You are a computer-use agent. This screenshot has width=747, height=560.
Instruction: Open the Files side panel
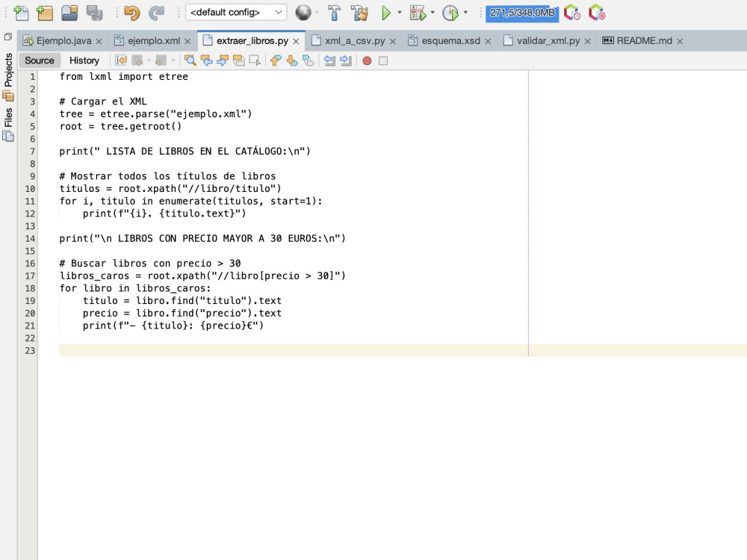click(8, 124)
